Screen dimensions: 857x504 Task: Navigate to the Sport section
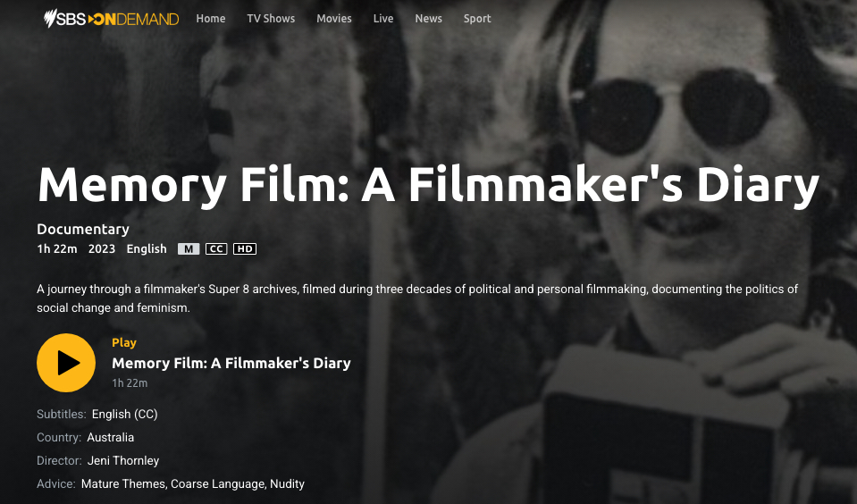pos(477,19)
